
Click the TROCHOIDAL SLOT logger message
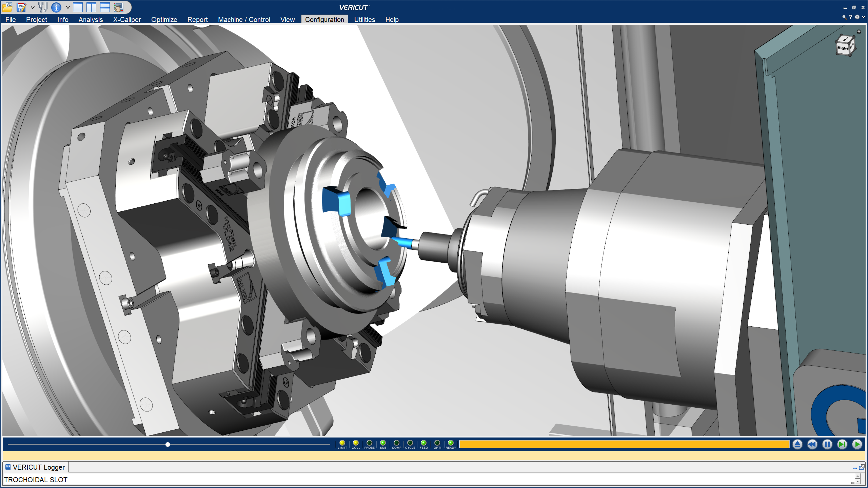point(36,480)
